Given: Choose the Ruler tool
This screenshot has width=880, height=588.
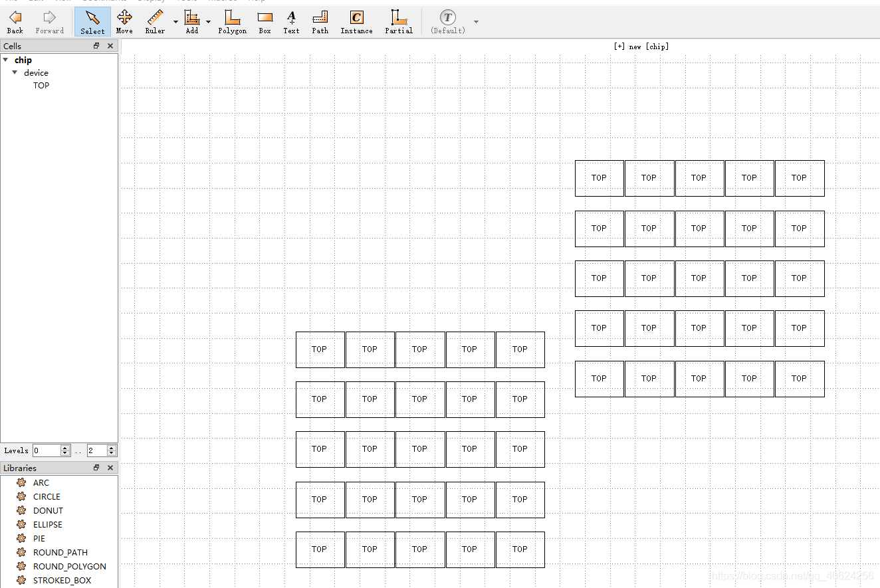Looking at the screenshot, I should (155, 22).
